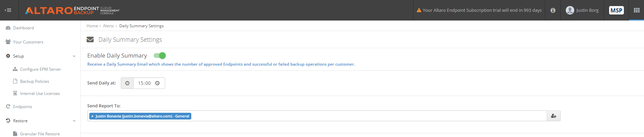Open Backup Policies page

[x=35, y=81]
